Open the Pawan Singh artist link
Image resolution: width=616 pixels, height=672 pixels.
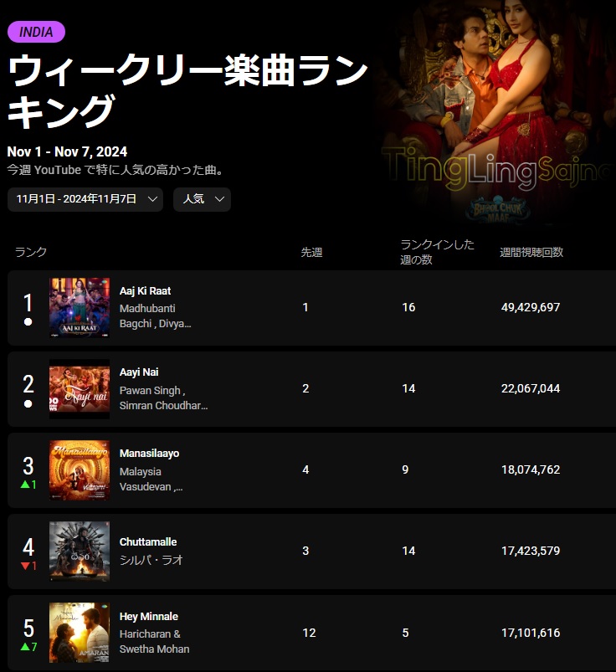point(152,391)
